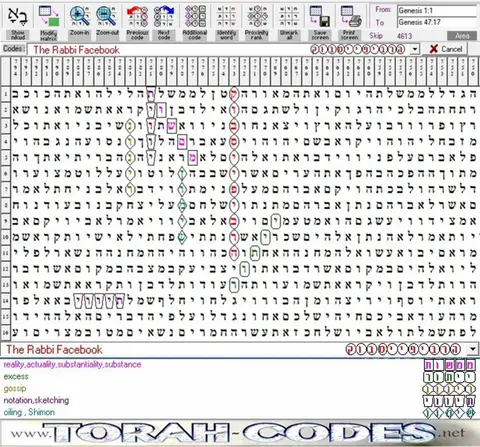Click the red circled letter in row 1

(234, 94)
